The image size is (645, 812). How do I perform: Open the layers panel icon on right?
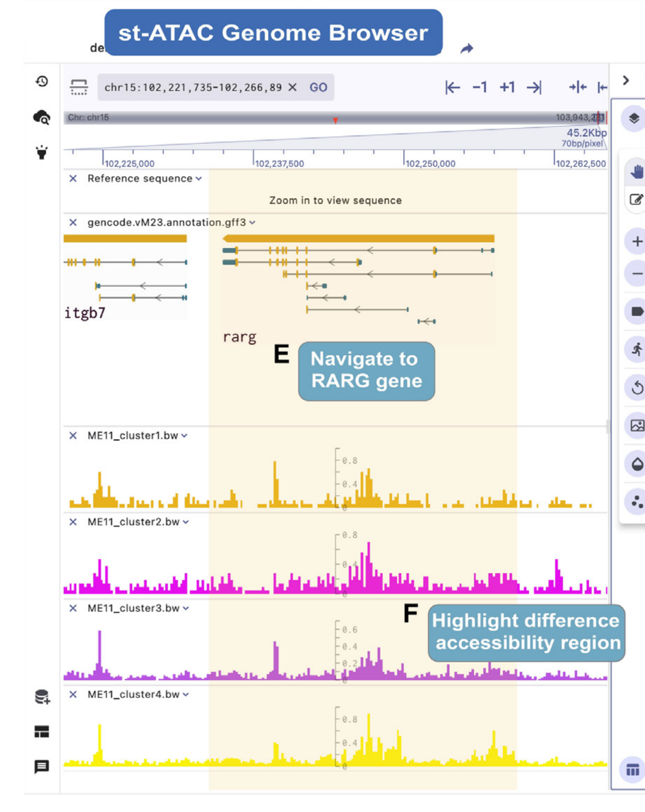pyautogui.click(x=634, y=119)
